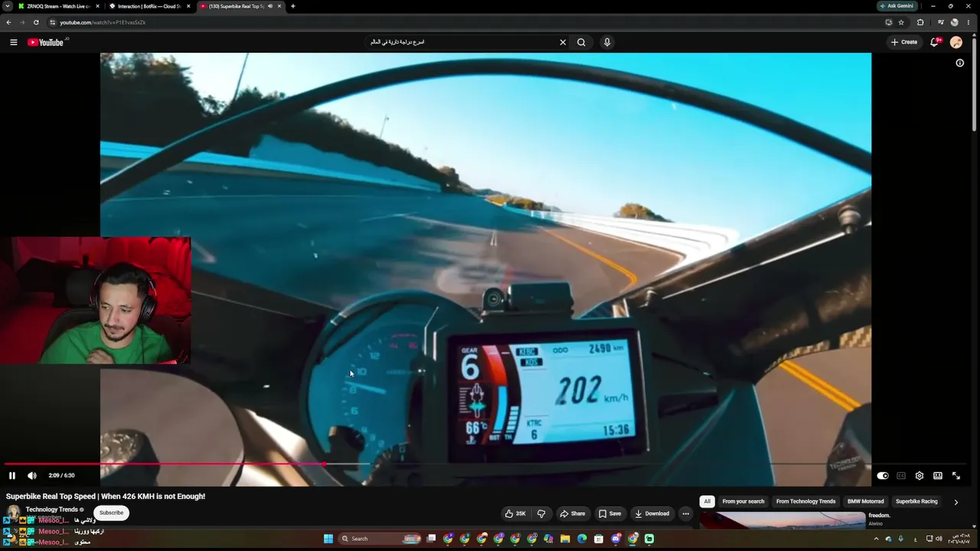Image resolution: width=980 pixels, height=551 pixels.
Task: Open Chrome three-dot menu
Action: (969, 22)
